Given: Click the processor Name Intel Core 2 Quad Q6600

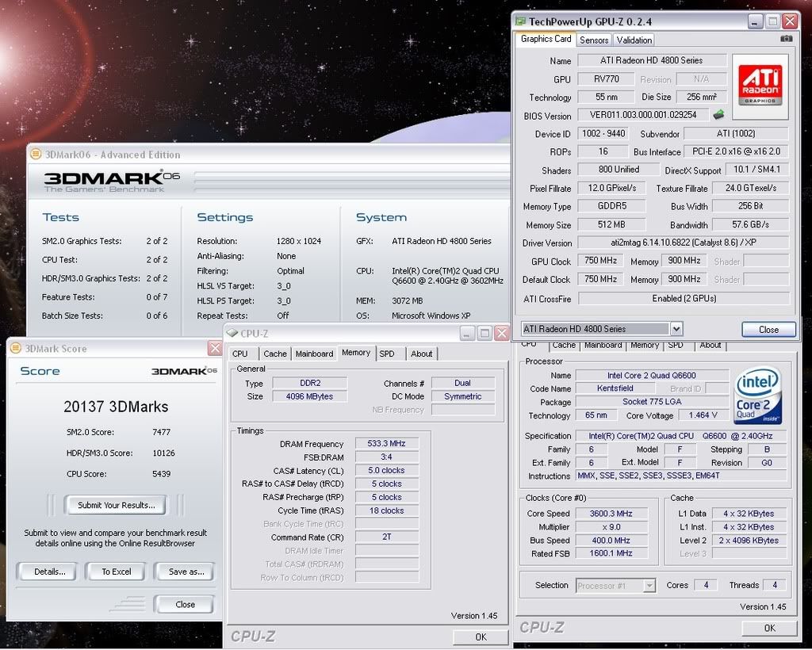Looking at the screenshot, I should coord(652,375).
